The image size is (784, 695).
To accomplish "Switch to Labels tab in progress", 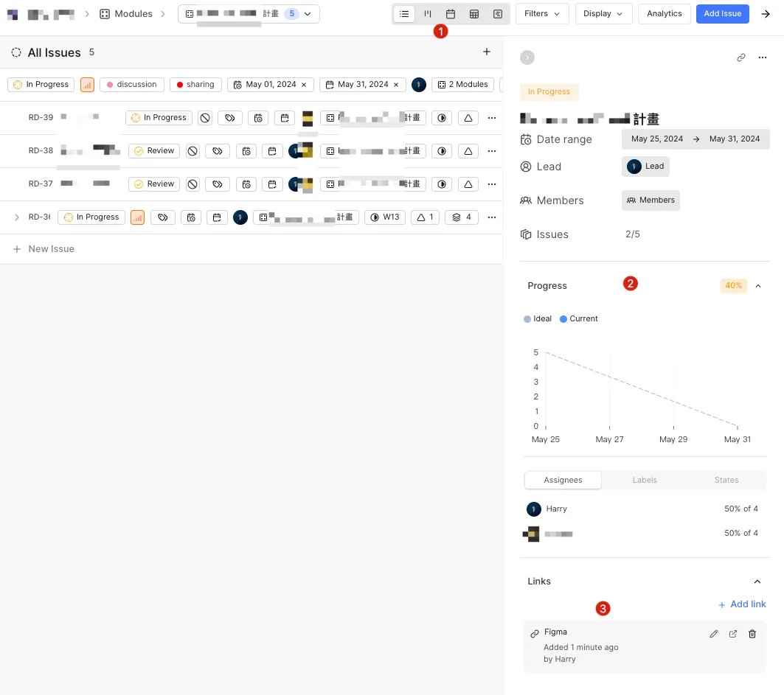I will (x=645, y=480).
